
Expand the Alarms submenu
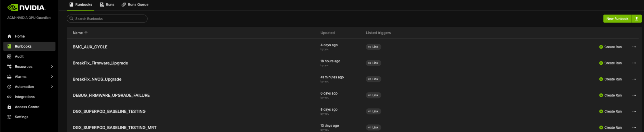click(x=52, y=77)
